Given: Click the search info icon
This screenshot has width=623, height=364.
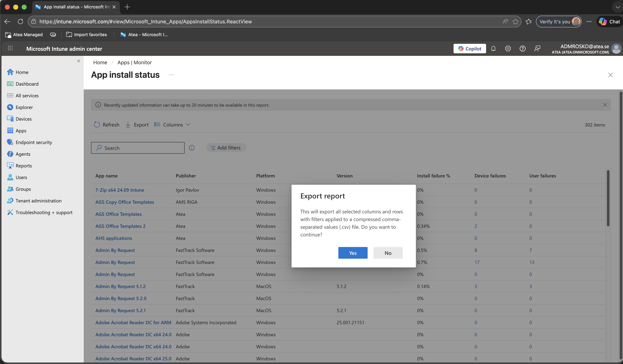Looking at the screenshot, I should (192, 148).
